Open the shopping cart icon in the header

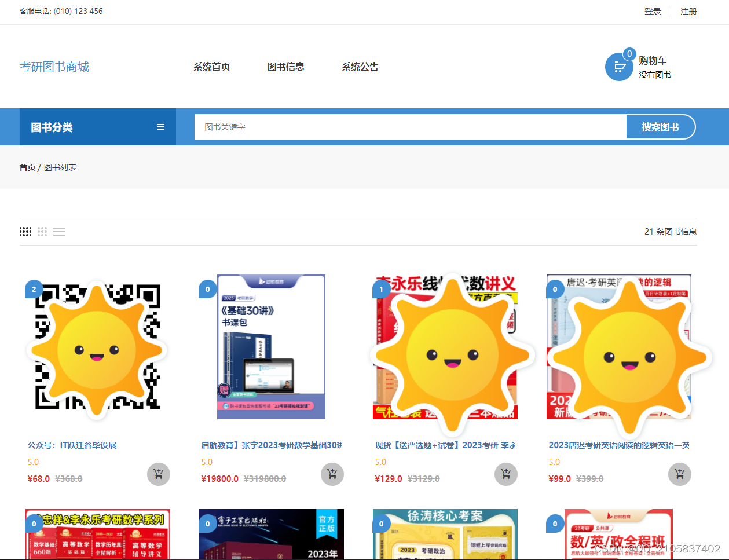point(619,67)
